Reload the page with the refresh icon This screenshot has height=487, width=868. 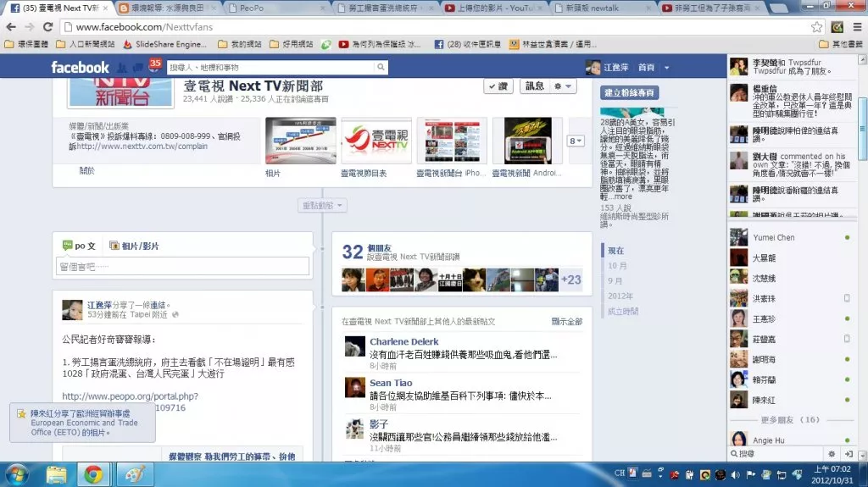point(48,26)
